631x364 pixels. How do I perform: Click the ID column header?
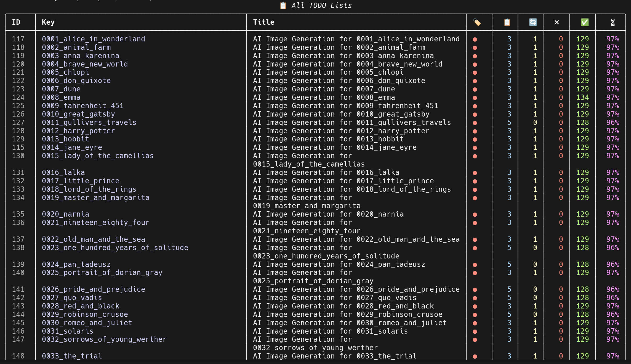tap(16, 22)
